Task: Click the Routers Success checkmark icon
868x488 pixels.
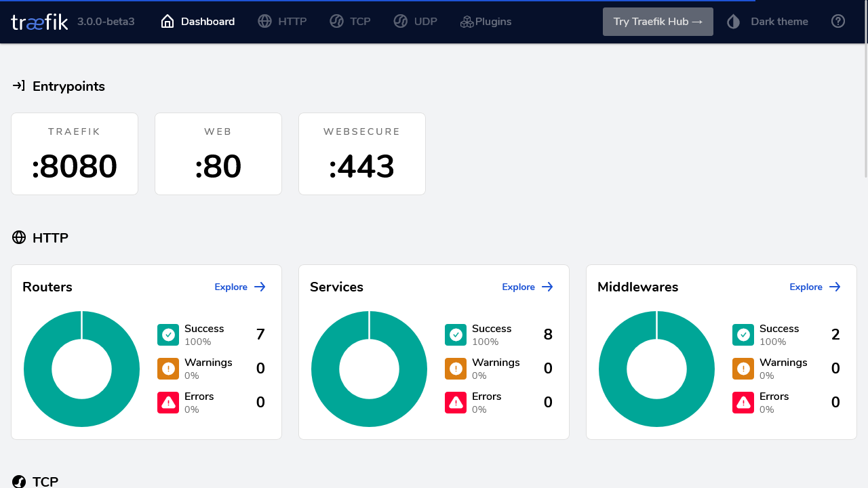Action: [x=168, y=335]
